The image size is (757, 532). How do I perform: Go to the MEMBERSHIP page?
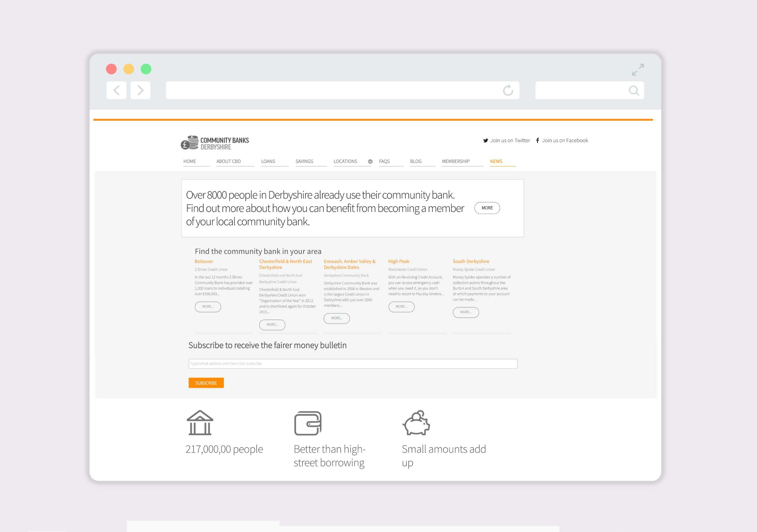(456, 161)
